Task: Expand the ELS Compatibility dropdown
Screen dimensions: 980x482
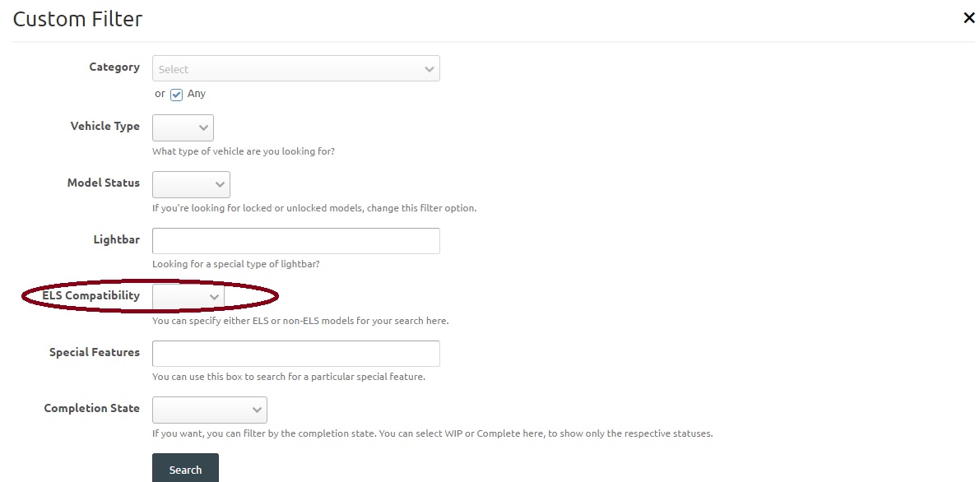Action: tap(188, 296)
